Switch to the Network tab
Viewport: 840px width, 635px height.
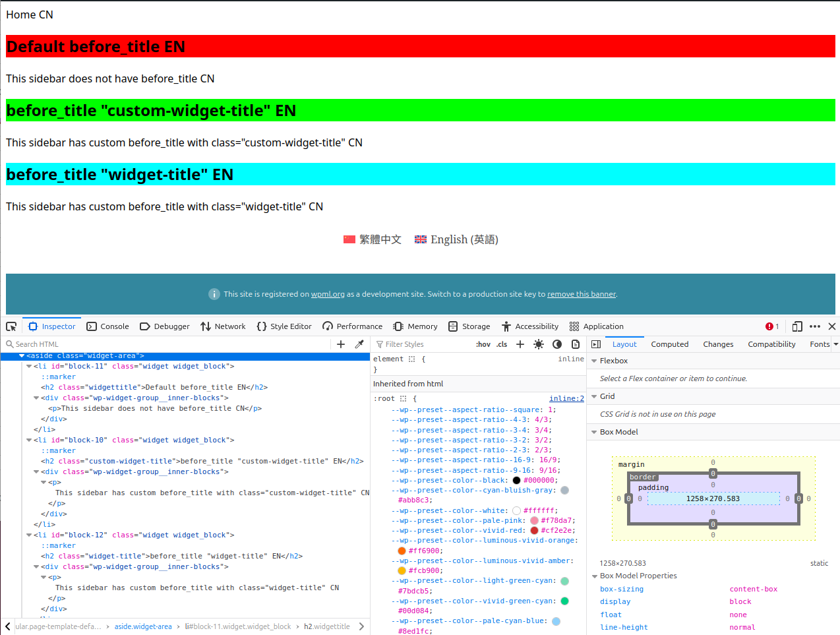(x=223, y=326)
